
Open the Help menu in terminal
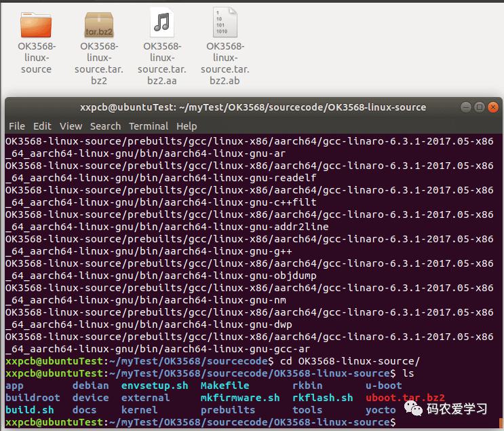point(187,126)
